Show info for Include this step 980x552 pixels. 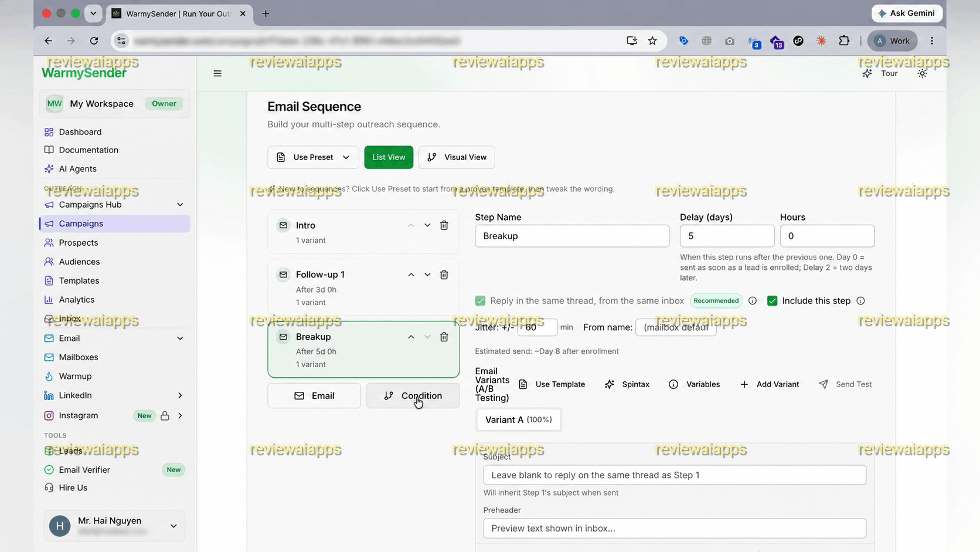point(860,301)
